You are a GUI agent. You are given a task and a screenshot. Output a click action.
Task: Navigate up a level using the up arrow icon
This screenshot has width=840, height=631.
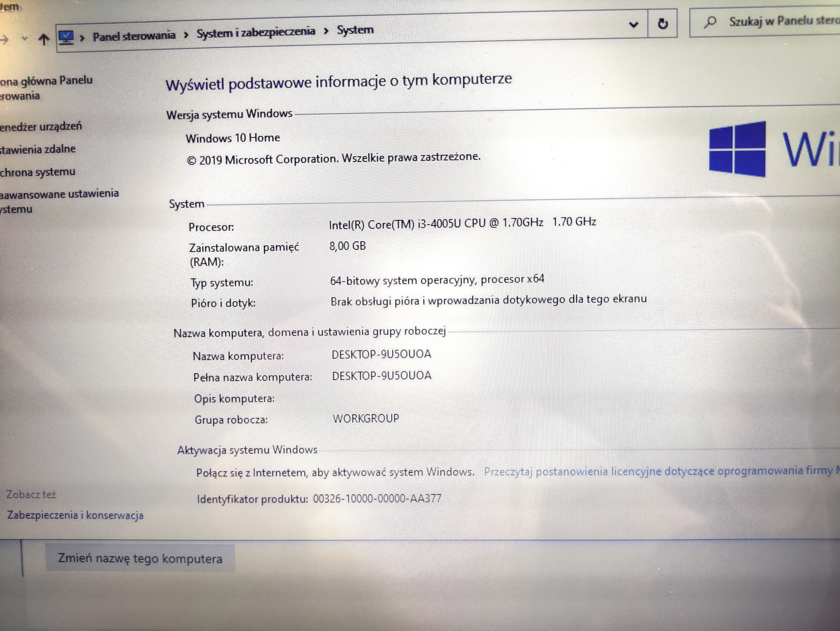[44, 38]
